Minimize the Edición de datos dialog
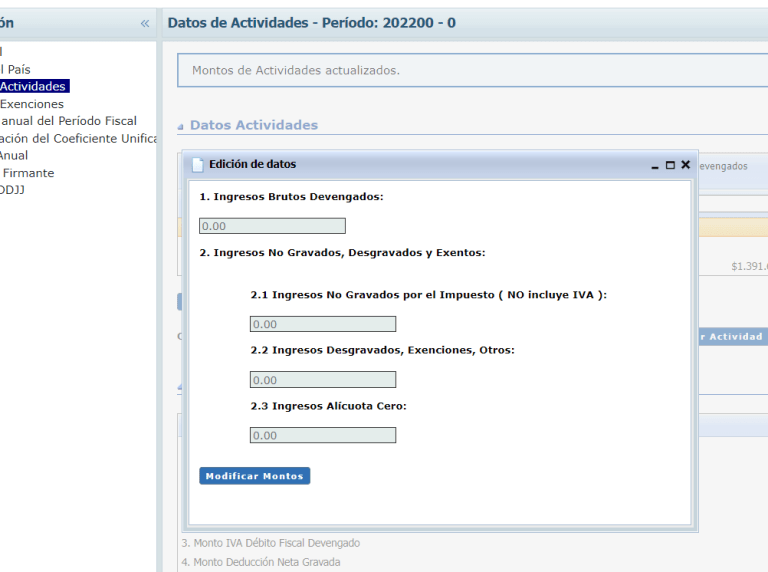The width and height of the screenshot is (768, 572). [x=655, y=165]
